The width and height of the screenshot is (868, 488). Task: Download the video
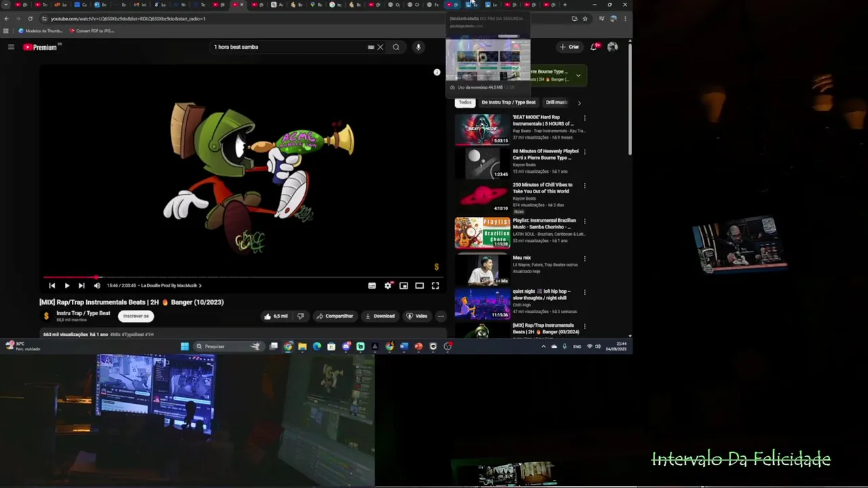coord(380,316)
